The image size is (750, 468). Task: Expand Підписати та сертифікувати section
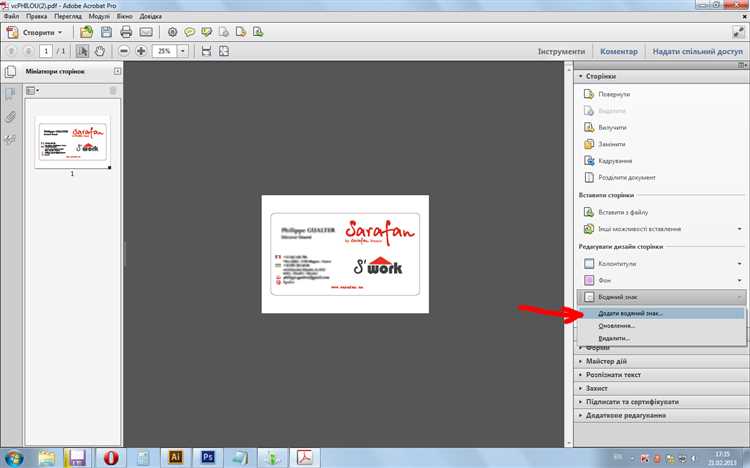[661, 402]
